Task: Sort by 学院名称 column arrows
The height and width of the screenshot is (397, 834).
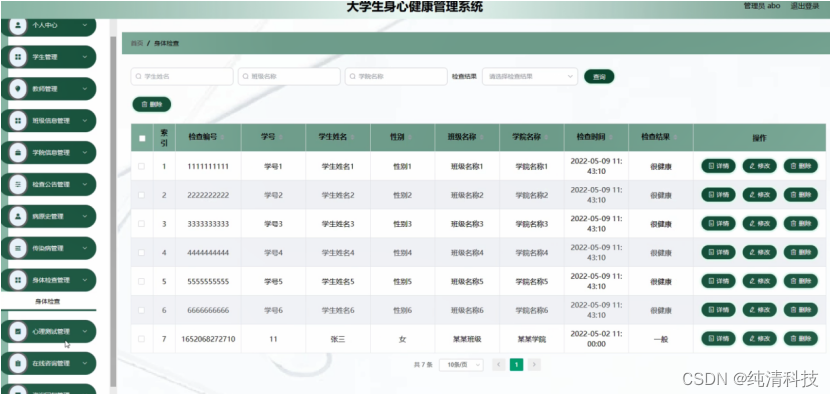Action: (x=547, y=137)
